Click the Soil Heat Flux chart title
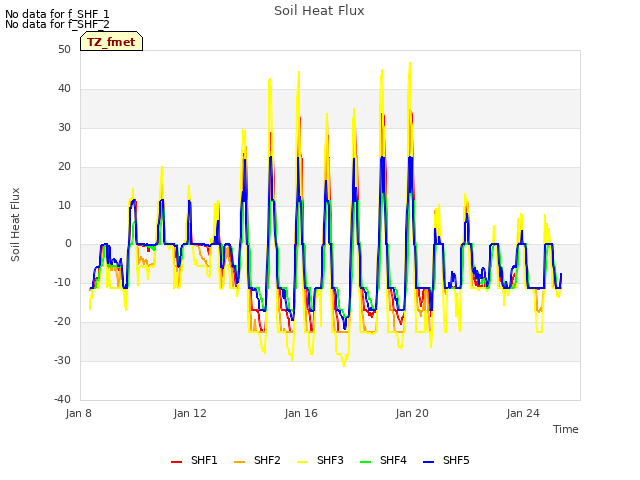The height and width of the screenshot is (480, 640). [319, 11]
